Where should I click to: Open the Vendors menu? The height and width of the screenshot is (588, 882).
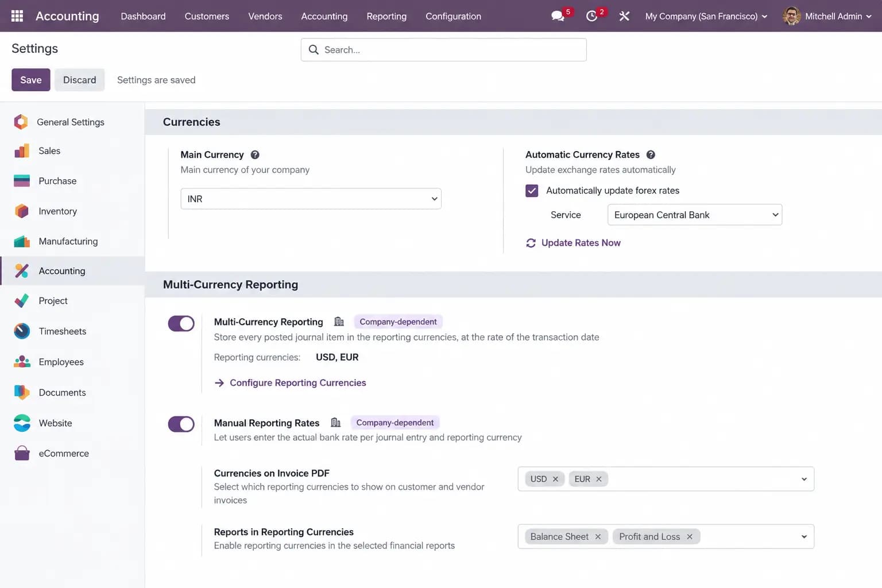pyautogui.click(x=265, y=16)
